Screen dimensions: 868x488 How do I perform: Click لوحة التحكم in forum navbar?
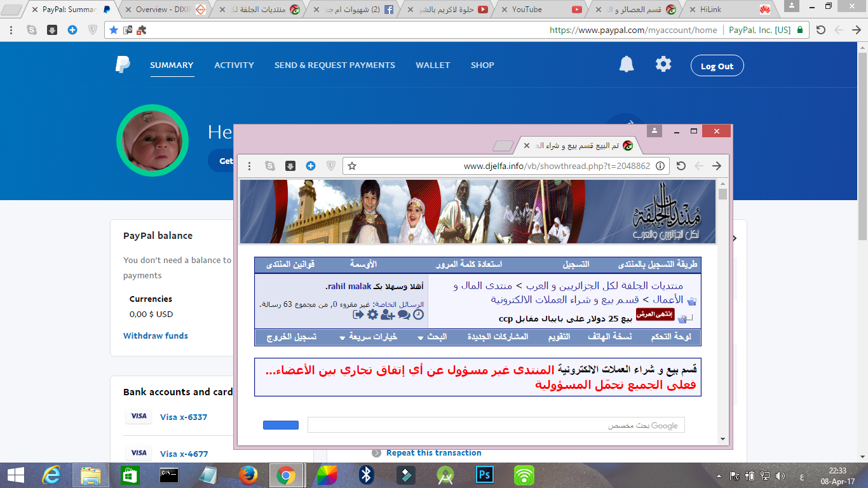(671, 337)
